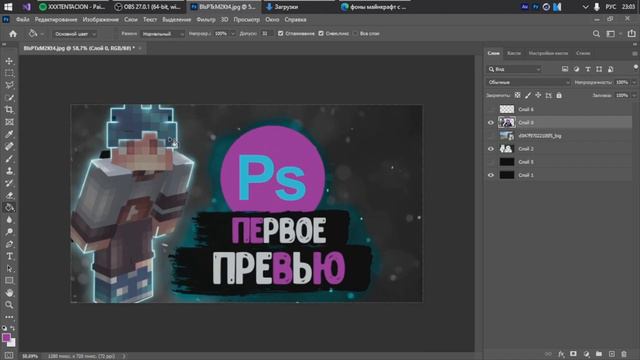Click the Share icon at top right
The height and width of the screenshot is (360, 640).
click(631, 34)
